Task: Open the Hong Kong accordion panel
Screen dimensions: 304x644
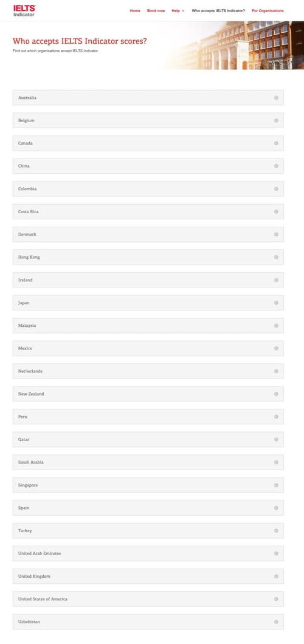Action: (x=148, y=257)
